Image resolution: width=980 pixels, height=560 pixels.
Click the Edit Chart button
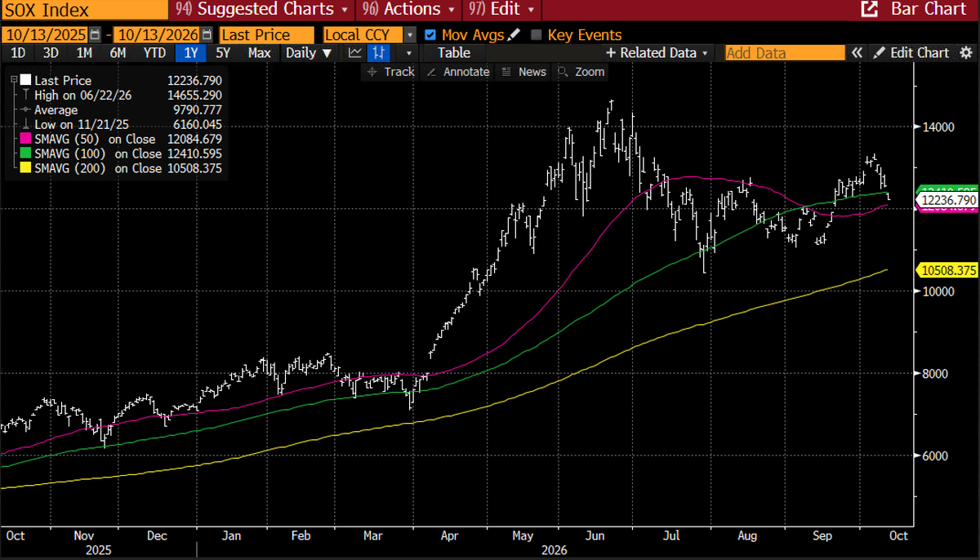(911, 53)
